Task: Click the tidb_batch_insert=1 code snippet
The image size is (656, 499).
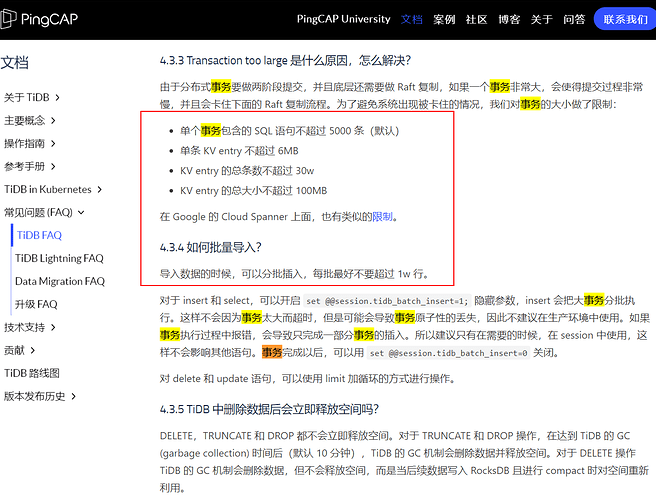Action: (387, 301)
